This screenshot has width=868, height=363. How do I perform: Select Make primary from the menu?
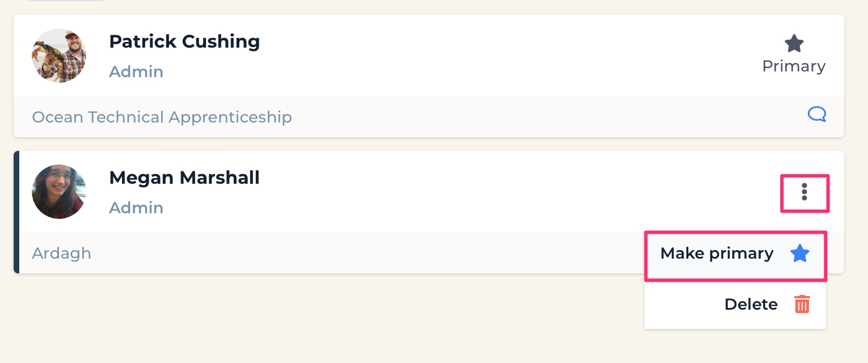(735, 255)
